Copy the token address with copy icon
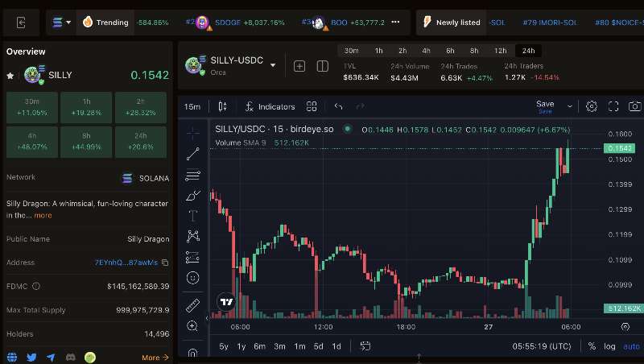 [165, 263]
